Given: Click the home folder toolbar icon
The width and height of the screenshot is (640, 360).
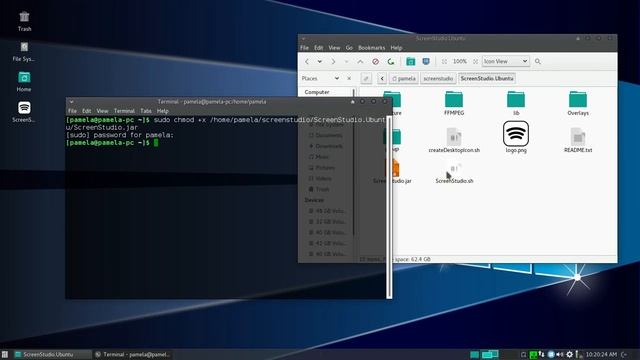Looking at the screenshot, I should pyautogui.click(x=411, y=61).
